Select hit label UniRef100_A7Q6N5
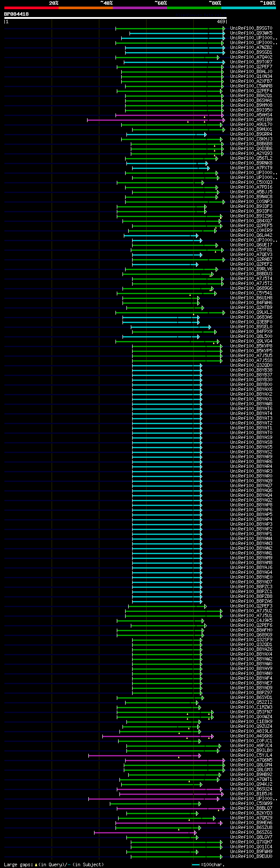Screen dimensions: 280x868 251,760
